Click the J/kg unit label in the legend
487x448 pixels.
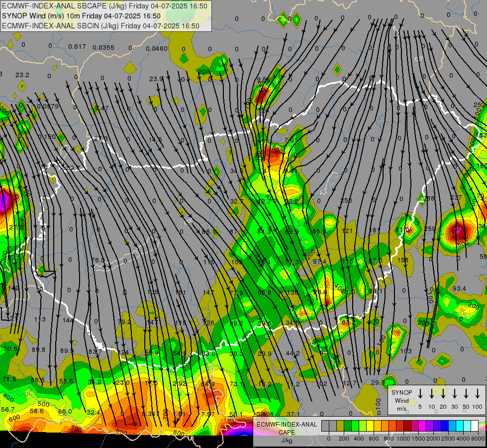point(287,440)
